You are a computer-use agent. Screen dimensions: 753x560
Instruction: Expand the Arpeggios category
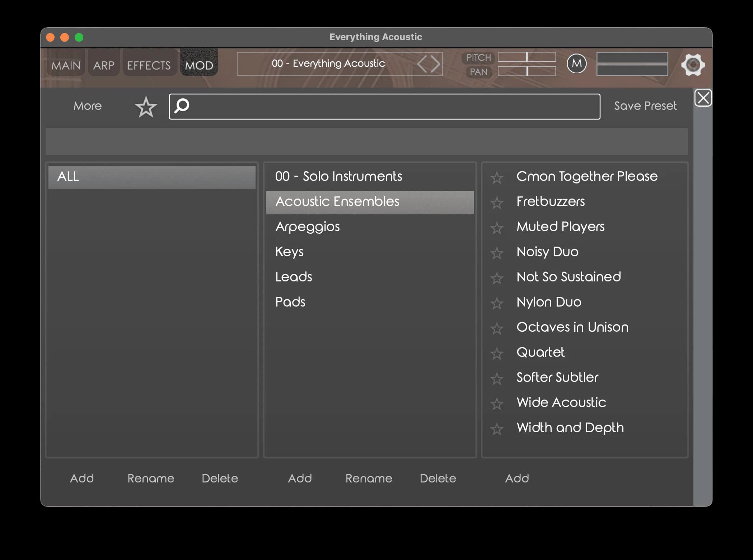click(x=307, y=227)
